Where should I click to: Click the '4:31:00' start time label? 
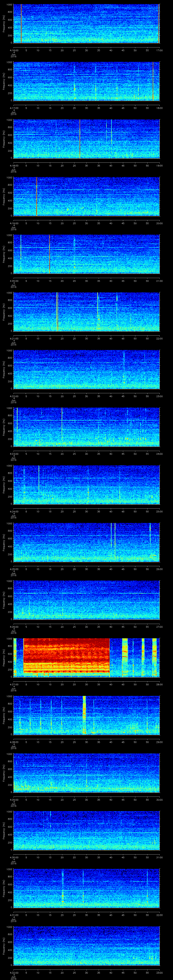(14, 915)
